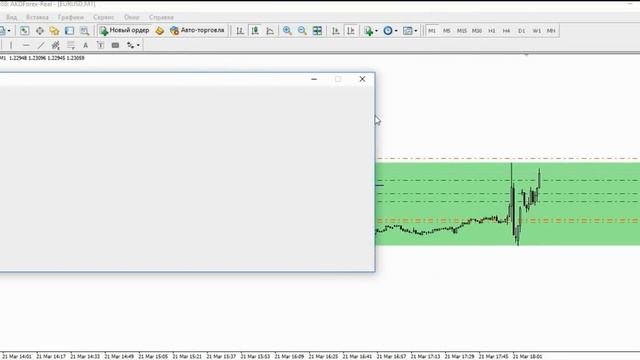
Task: Close the blank dialog window
Action: point(362,79)
